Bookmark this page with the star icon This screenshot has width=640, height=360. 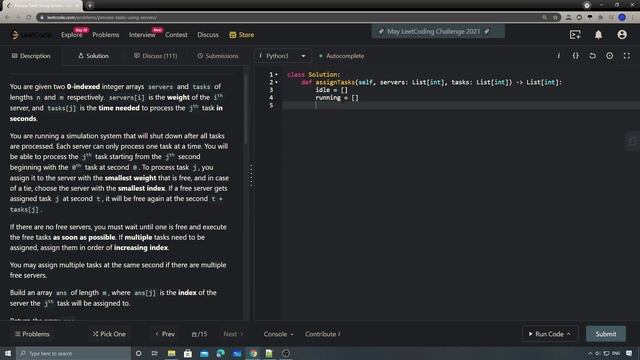555,18
